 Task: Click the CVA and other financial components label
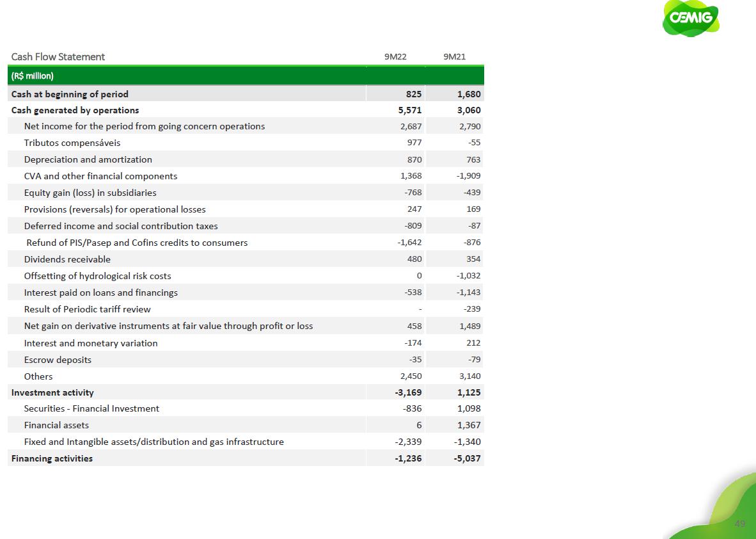tap(100, 176)
